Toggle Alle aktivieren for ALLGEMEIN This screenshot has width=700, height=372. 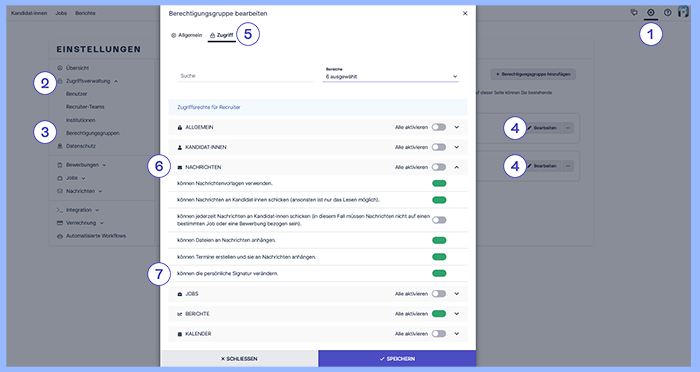(439, 127)
